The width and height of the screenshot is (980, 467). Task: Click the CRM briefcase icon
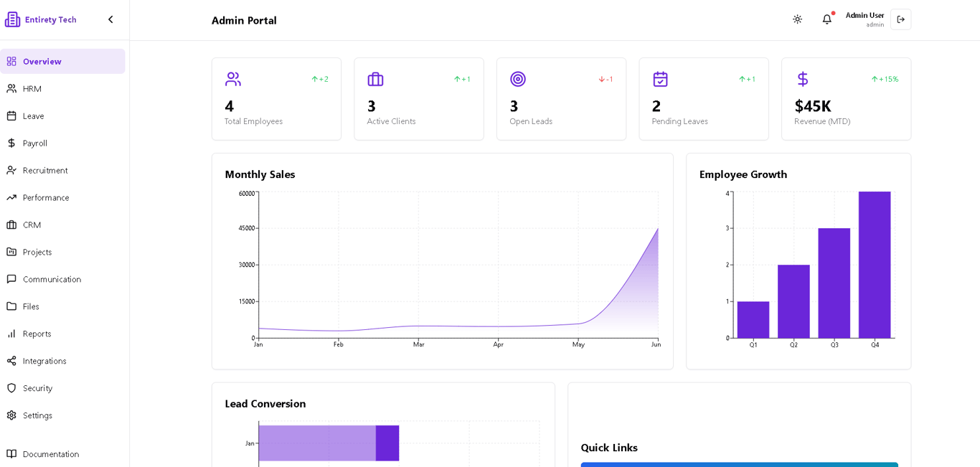coord(11,225)
